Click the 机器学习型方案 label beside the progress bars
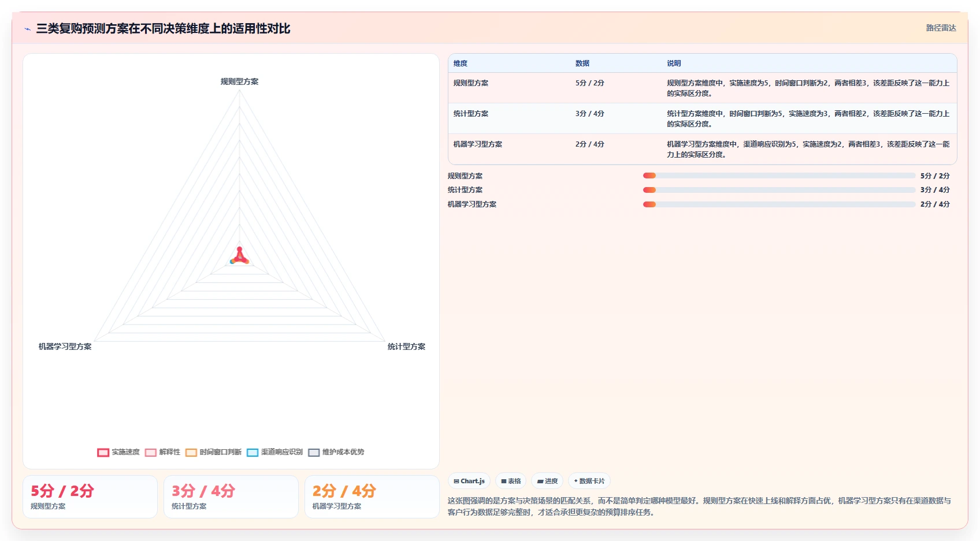Screen dimensions: 980x541 point(472,204)
